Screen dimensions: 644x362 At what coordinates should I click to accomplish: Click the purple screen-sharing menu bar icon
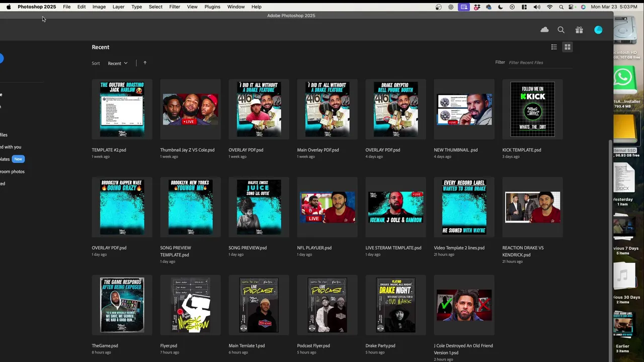click(463, 7)
